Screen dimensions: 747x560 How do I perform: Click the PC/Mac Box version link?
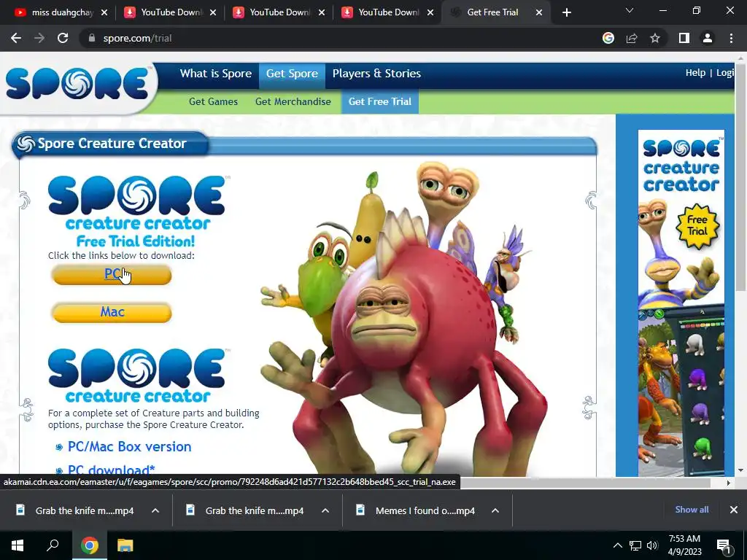pyautogui.click(x=129, y=447)
